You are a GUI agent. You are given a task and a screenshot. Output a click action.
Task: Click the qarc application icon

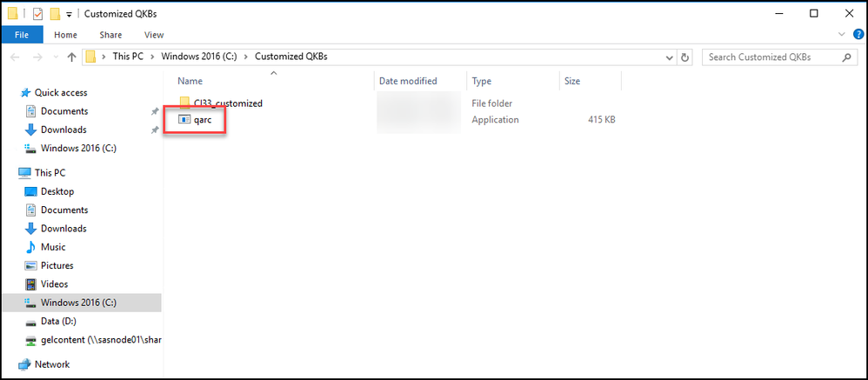coord(184,119)
